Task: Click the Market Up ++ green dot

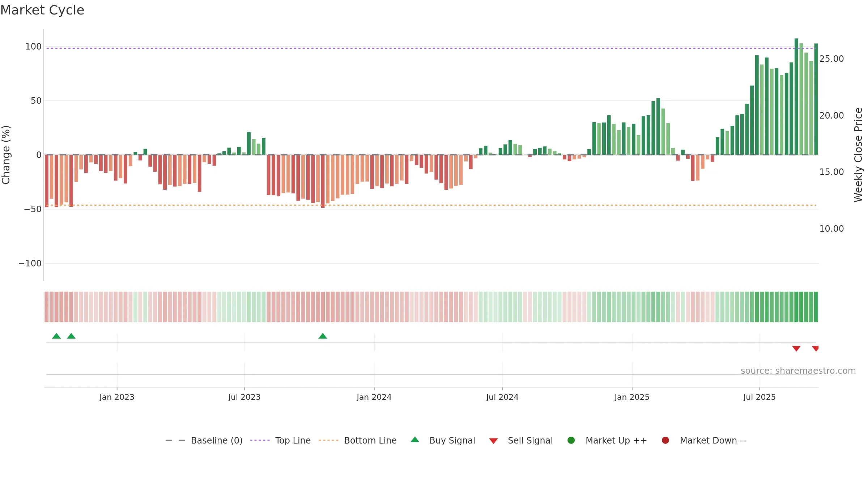Action: pyautogui.click(x=571, y=440)
